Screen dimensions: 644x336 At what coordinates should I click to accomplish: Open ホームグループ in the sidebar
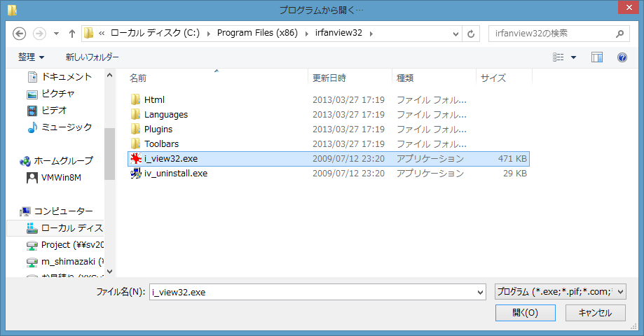tap(56, 161)
